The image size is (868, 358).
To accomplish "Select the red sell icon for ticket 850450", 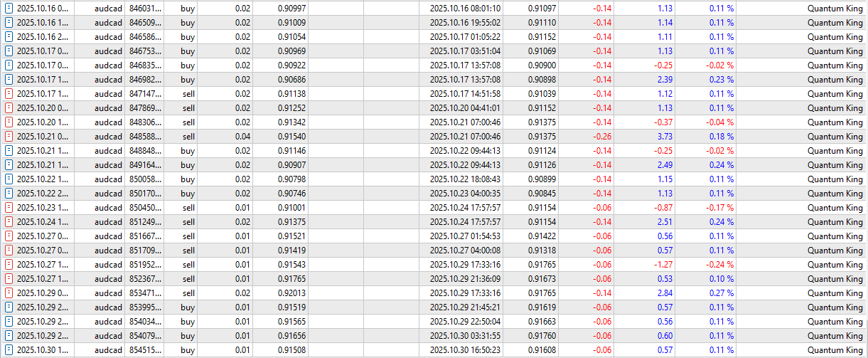I will (9, 208).
